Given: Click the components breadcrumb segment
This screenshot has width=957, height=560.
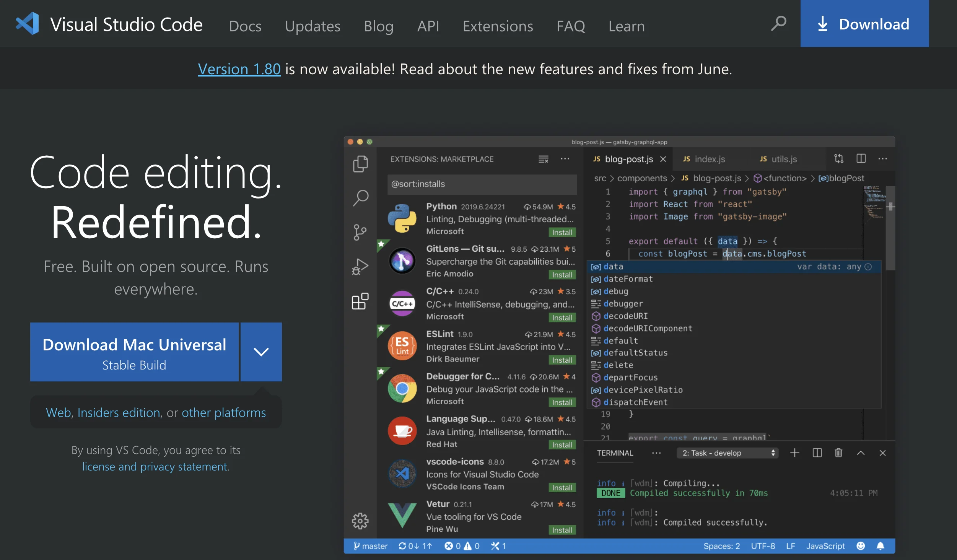Looking at the screenshot, I should tap(642, 178).
